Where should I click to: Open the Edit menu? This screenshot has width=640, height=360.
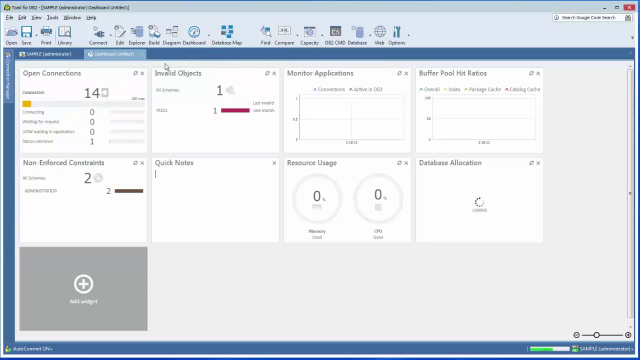22,18
